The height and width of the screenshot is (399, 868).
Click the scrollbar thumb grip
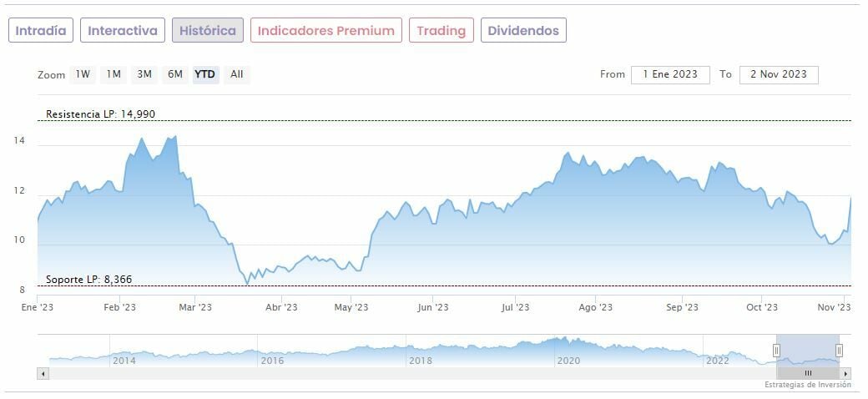[808, 373]
